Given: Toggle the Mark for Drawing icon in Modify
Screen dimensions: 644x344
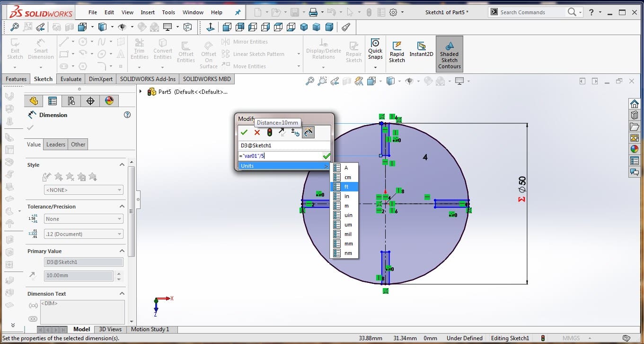Looking at the screenshot, I should tap(308, 132).
